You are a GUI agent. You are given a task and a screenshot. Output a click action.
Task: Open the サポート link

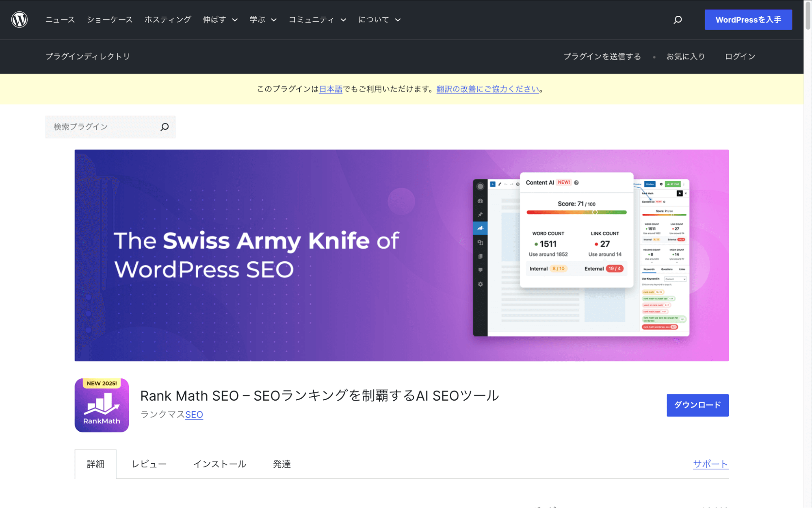[710, 464]
